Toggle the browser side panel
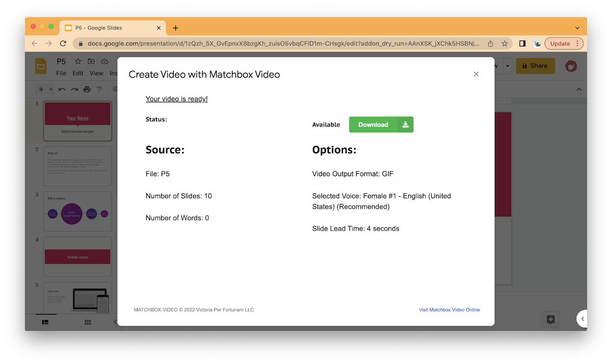612x364 pixels. [x=522, y=43]
